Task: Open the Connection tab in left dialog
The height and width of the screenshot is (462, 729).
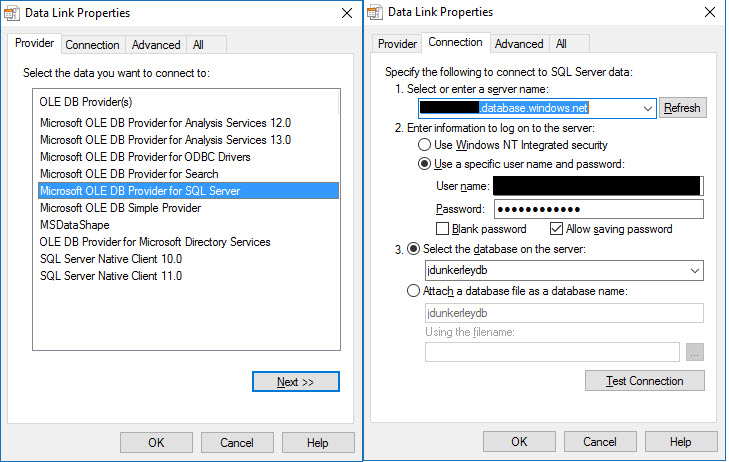Action: click(93, 45)
